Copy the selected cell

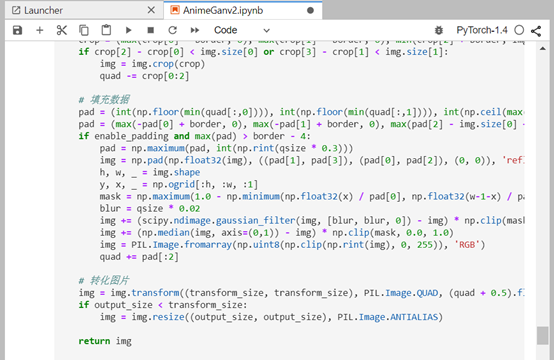click(84, 30)
